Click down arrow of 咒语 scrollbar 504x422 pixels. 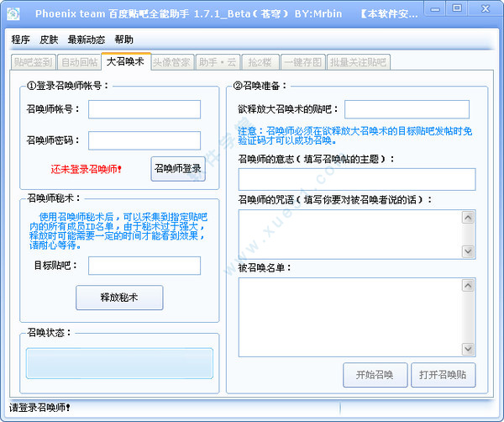[x=468, y=251]
